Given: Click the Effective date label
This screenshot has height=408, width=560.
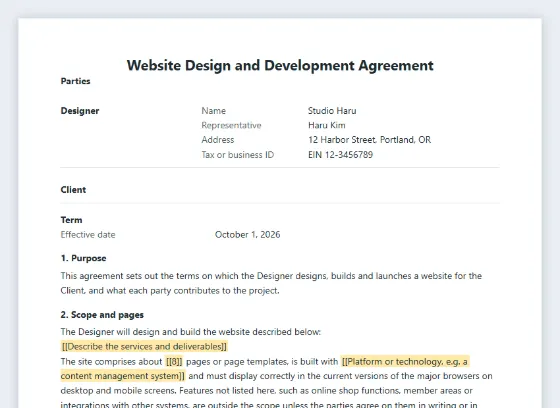Looking at the screenshot, I should pos(88,235).
